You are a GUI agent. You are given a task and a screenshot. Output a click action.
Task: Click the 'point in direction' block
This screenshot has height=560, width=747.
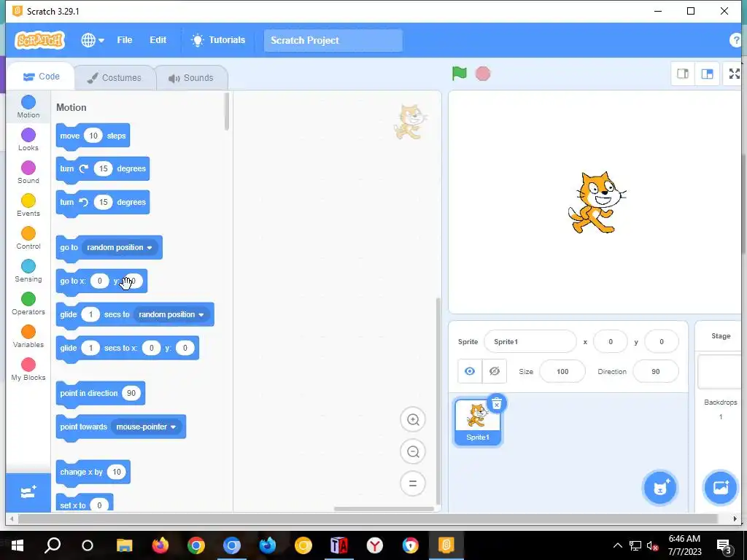click(x=100, y=393)
